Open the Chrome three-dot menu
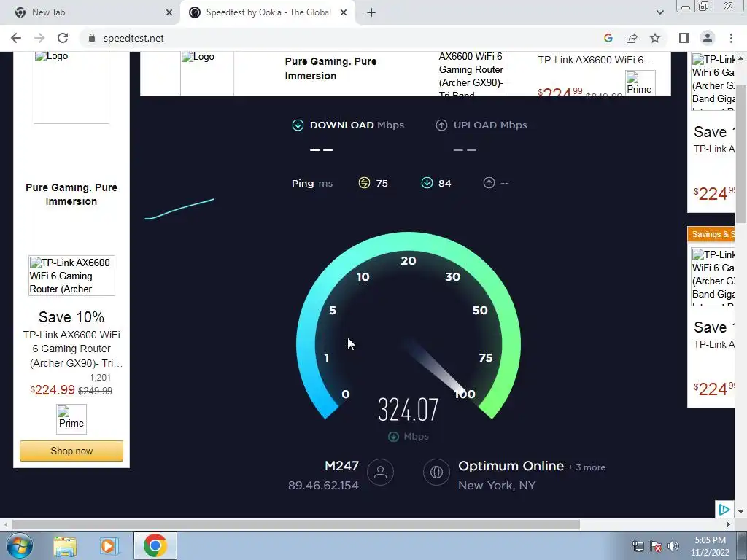The height and width of the screenshot is (560, 747). (731, 38)
